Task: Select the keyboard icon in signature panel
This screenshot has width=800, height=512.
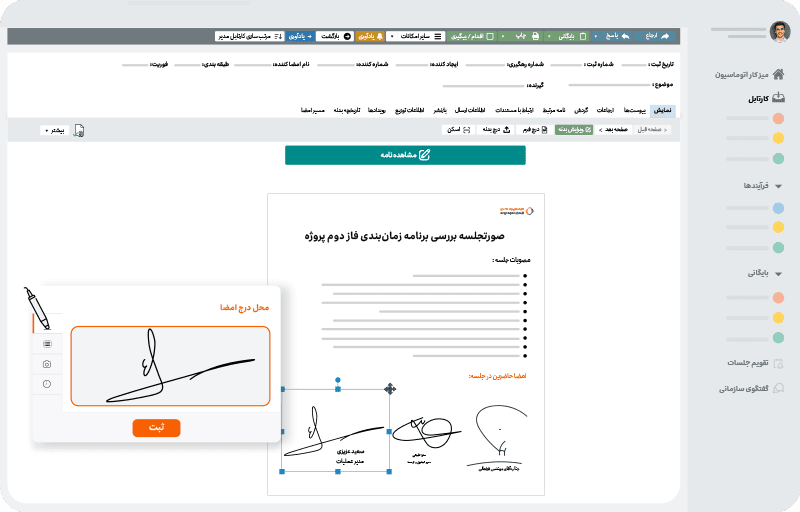Action: click(47, 344)
